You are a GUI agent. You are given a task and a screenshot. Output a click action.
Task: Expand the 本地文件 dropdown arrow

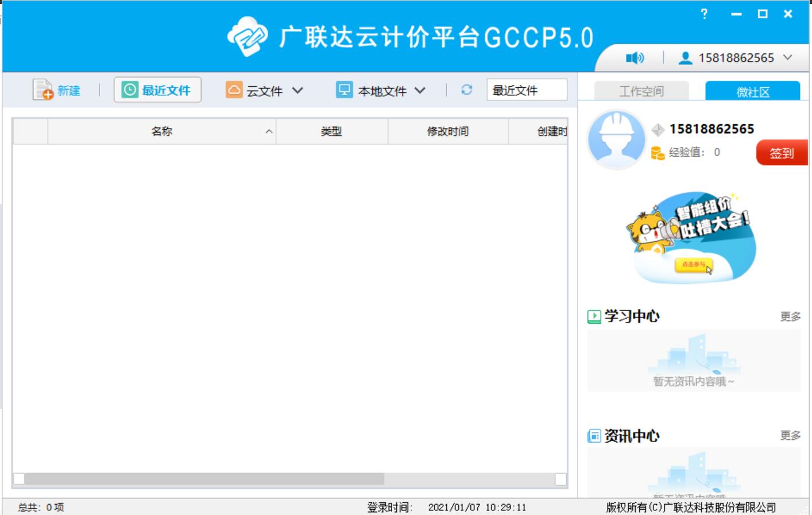(420, 90)
